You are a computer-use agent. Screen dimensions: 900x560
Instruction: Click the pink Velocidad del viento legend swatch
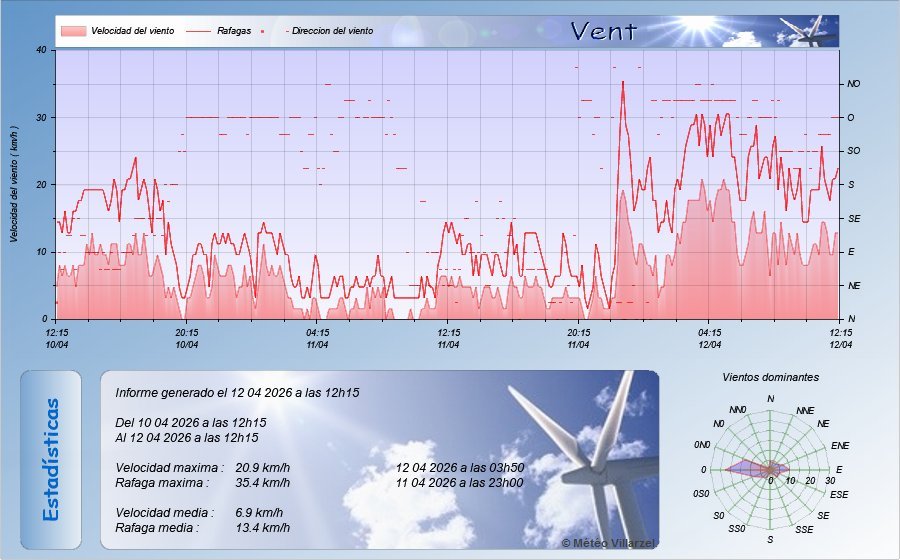[73, 31]
